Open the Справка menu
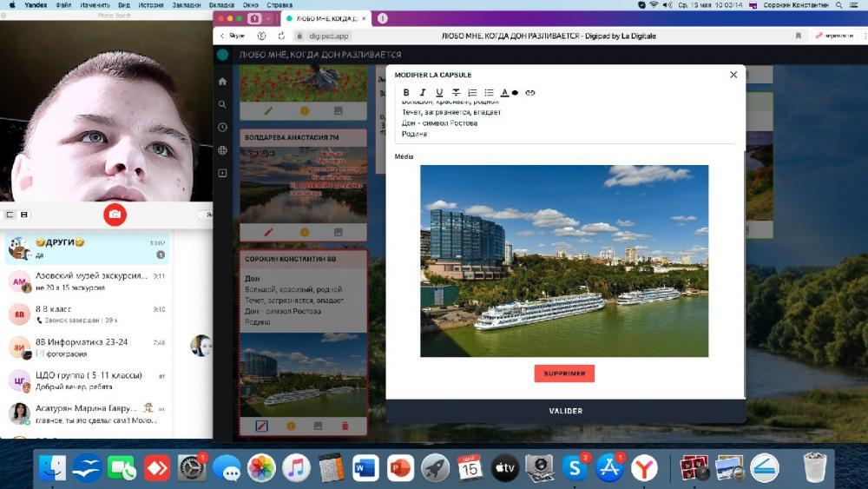 tap(279, 5)
